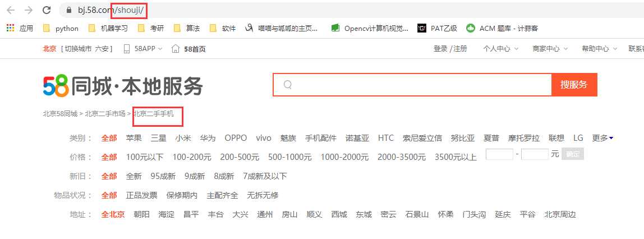
Task: Open the 考研 bookmarks folder
Action: click(151, 29)
